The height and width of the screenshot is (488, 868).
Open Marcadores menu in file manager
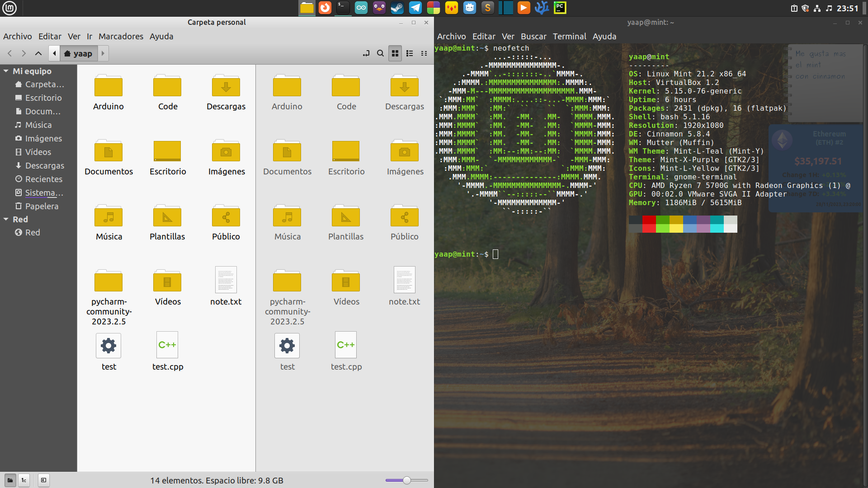[x=121, y=36]
